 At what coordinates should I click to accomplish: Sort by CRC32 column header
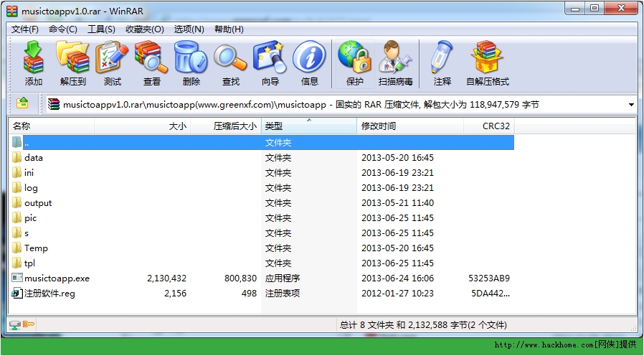(489, 126)
